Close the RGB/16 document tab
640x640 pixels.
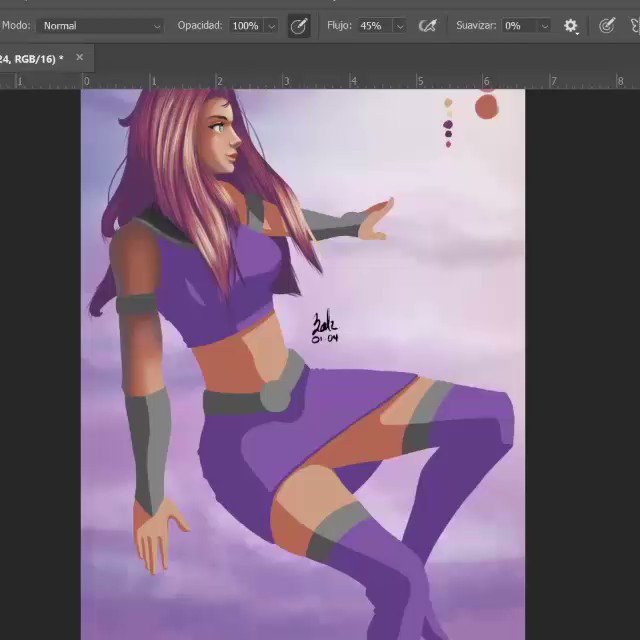[x=80, y=58]
